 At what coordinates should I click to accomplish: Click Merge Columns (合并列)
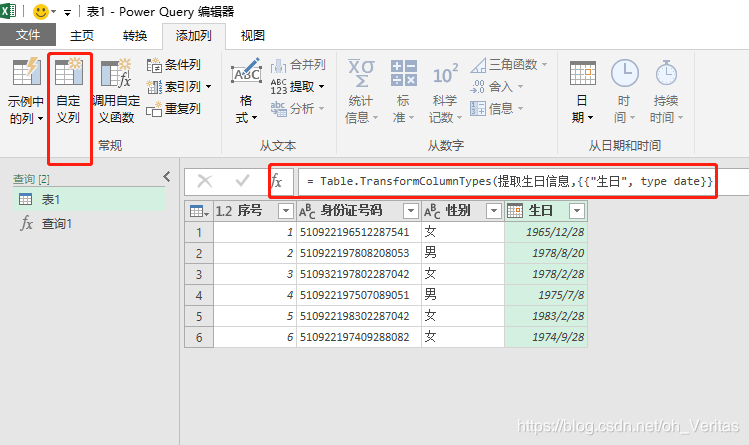[x=298, y=65]
